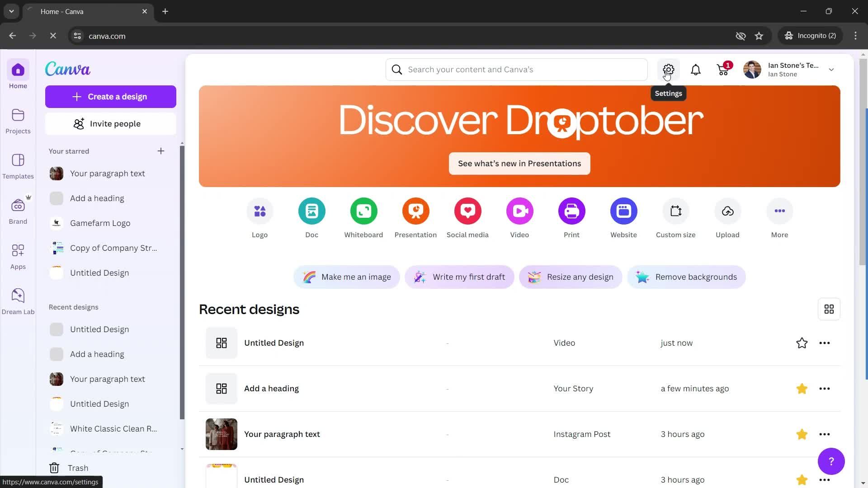Open Your paragraph text thumbnail in list
The height and width of the screenshot is (488, 868).
point(222,434)
